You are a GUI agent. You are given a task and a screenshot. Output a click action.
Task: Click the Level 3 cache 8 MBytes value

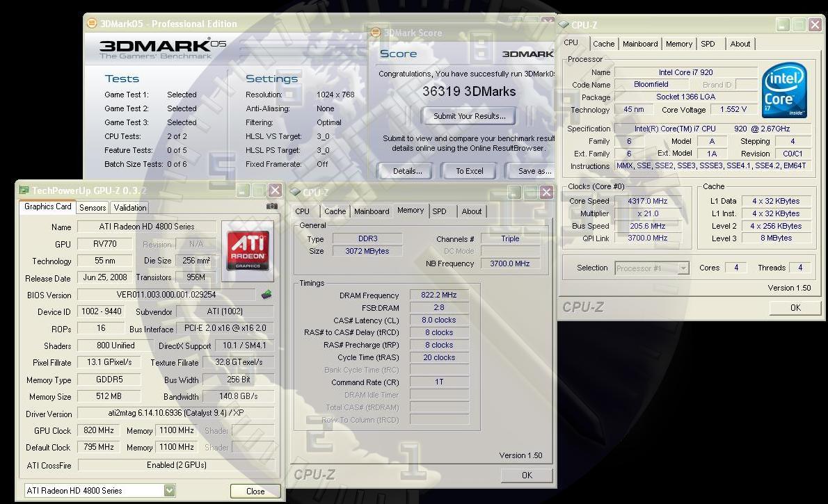pos(776,238)
